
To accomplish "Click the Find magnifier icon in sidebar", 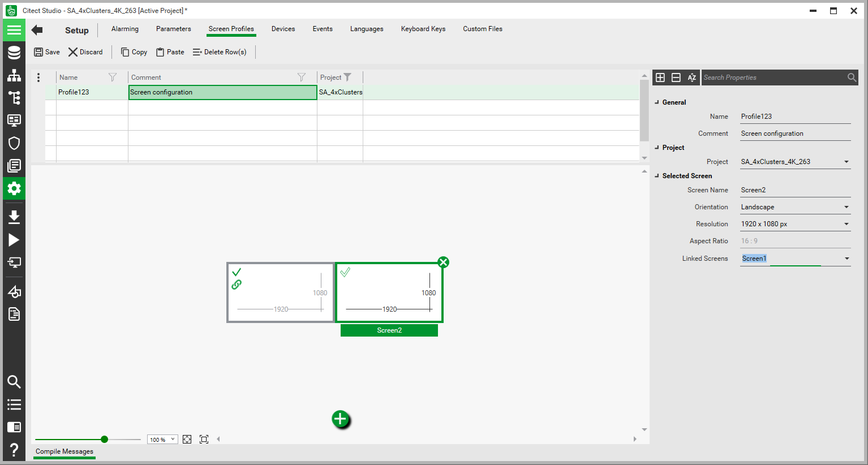I will pyautogui.click(x=14, y=382).
